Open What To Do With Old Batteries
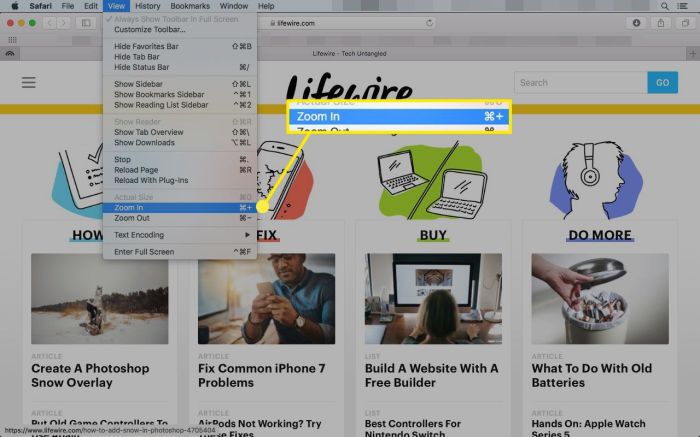This screenshot has width=700, height=437. click(x=592, y=375)
